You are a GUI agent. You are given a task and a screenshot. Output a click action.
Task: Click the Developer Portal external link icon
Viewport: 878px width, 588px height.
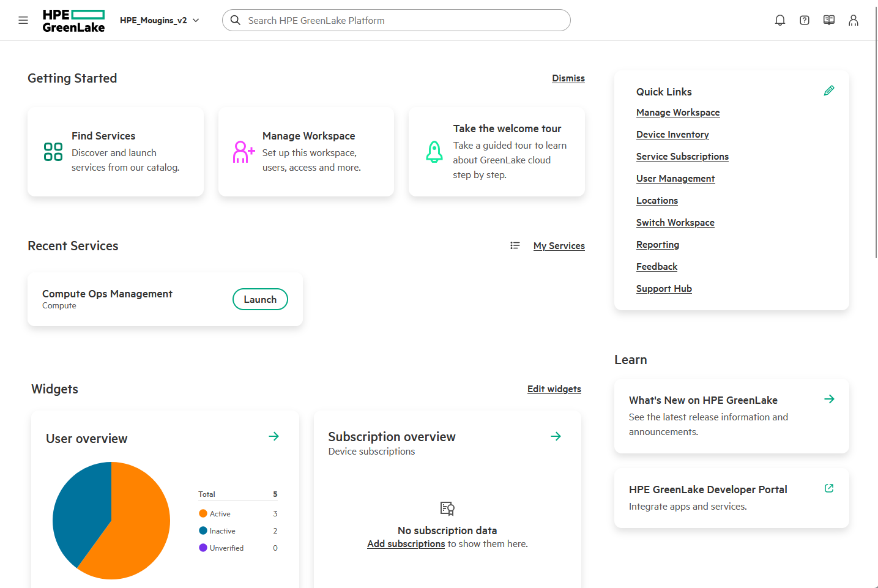tap(828, 488)
